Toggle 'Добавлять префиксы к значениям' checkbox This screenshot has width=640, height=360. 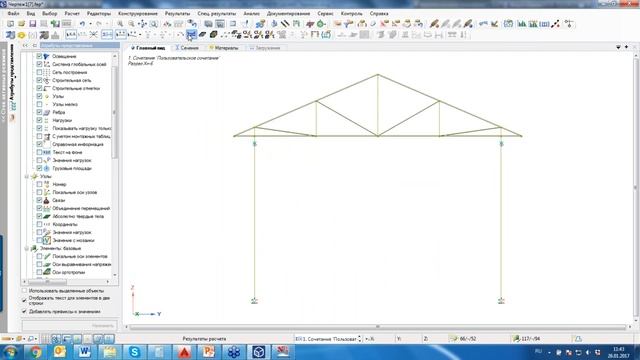pyautogui.click(x=24, y=311)
